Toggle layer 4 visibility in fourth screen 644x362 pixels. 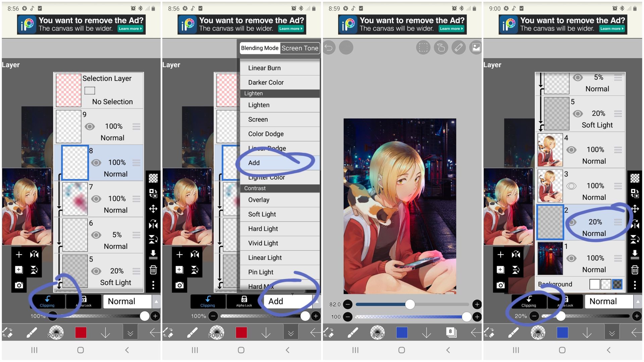click(x=571, y=150)
